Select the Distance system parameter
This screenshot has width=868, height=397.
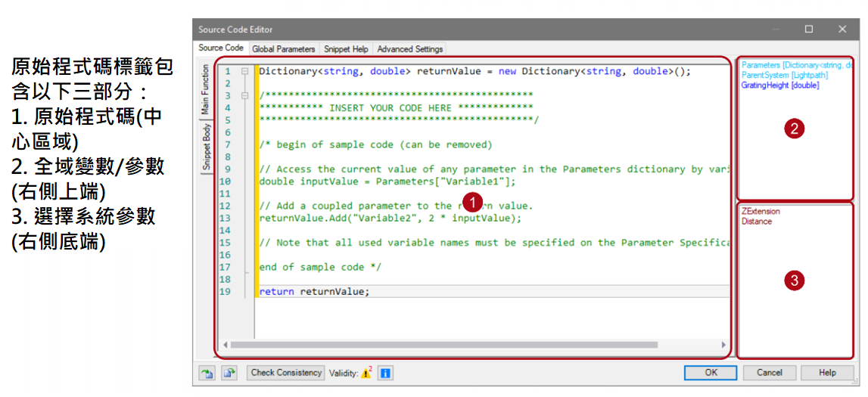[x=756, y=221]
